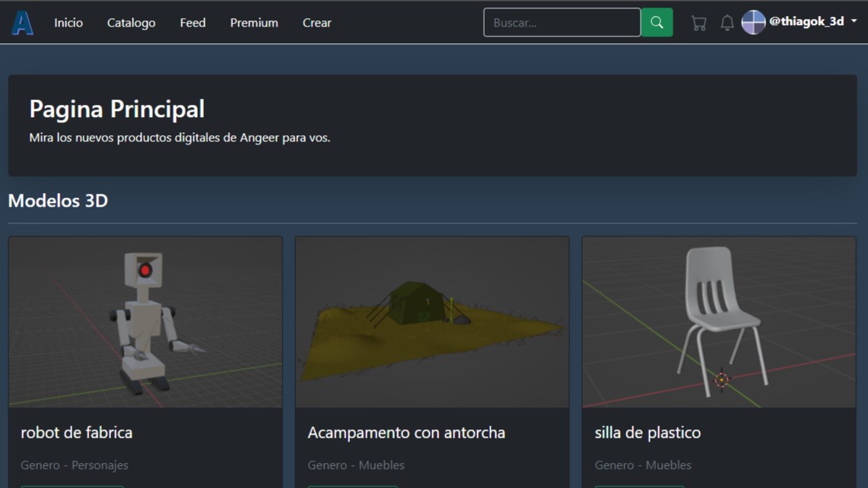This screenshot has width=868, height=488.
Task: Open the silla de plastico thumbnail
Action: [x=719, y=322]
